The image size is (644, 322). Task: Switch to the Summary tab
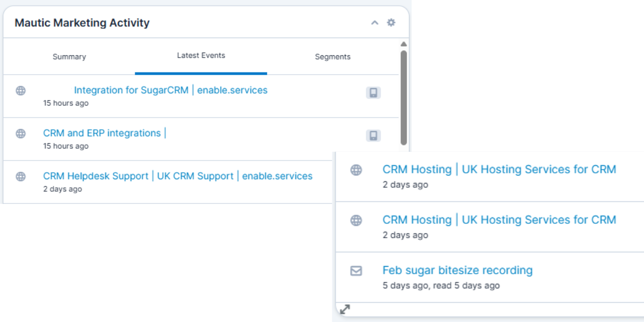[x=69, y=56]
